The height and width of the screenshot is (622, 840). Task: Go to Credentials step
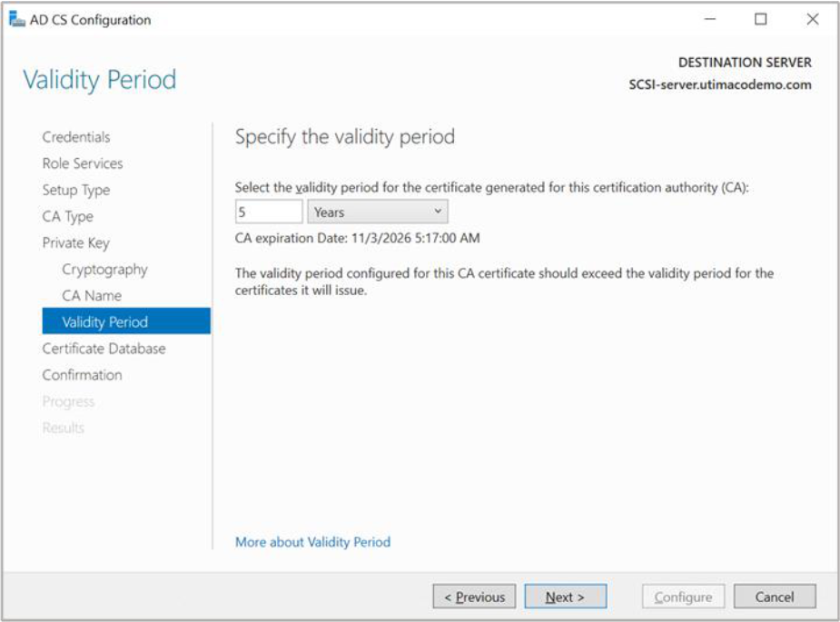(76, 137)
